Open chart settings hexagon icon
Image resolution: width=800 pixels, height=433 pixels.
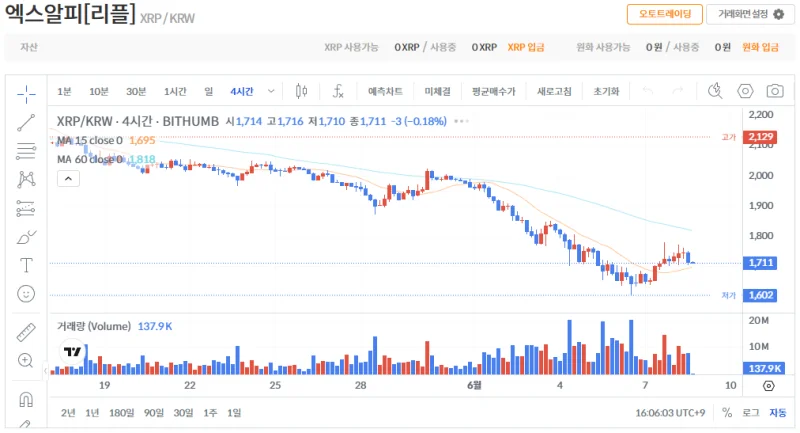(x=745, y=91)
